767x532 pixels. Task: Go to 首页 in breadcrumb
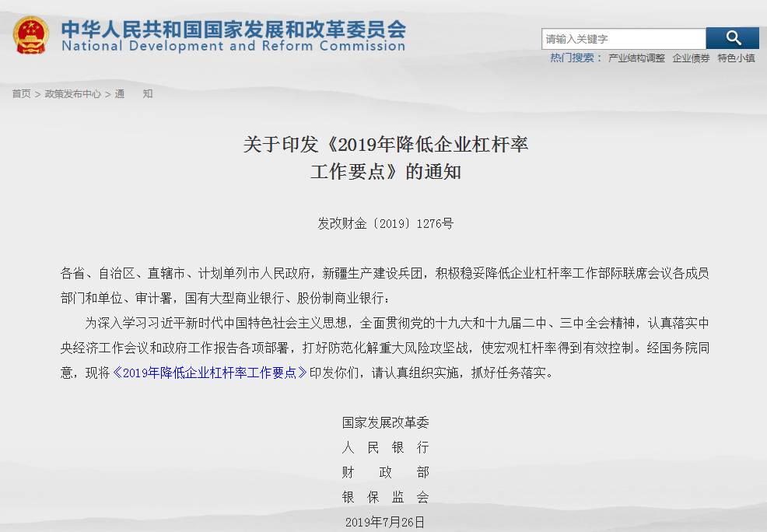click(22, 93)
